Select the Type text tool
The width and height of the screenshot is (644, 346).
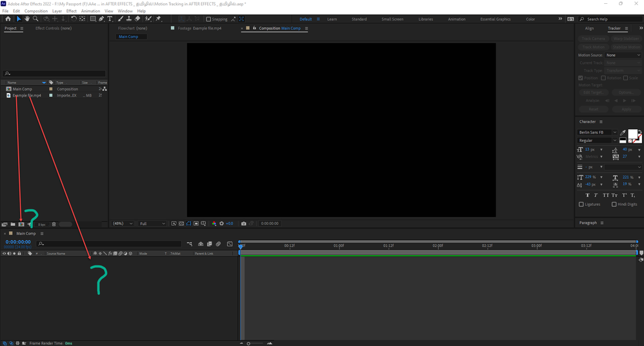[110, 19]
